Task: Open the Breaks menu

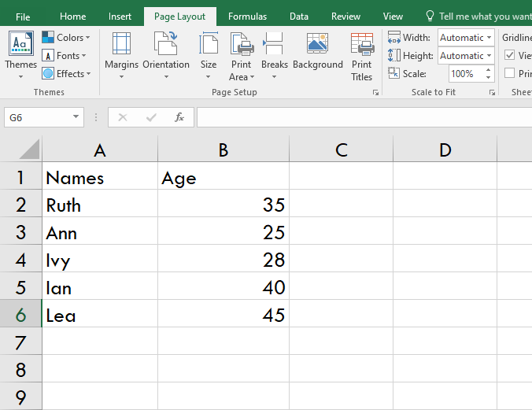Action: [x=274, y=55]
